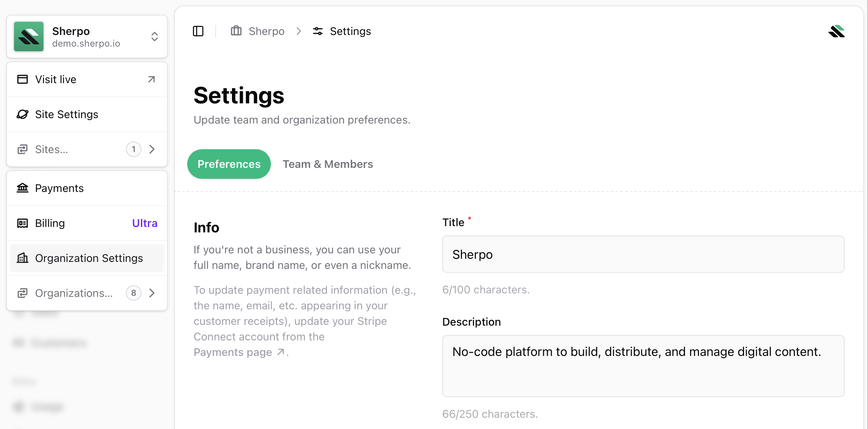
Task: Expand the Organizations list
Action: pos(152,293)
